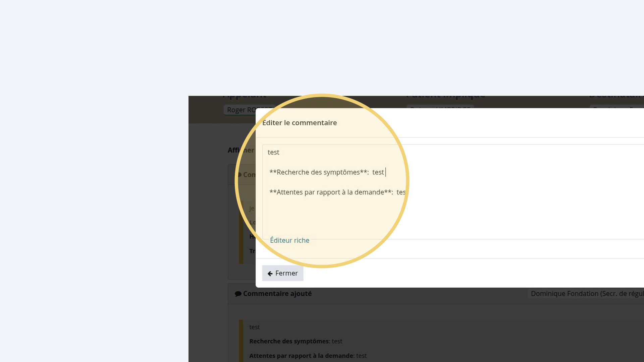Click the '**Recherche des symptômes**' line in editor
This screenshot has height=362, width=644.
[327, 172]
